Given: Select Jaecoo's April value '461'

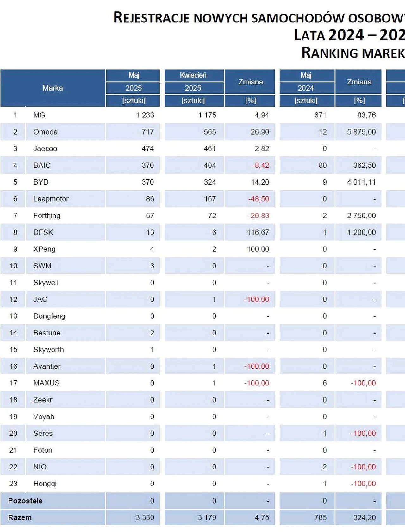Looking at the screenshot, I should pyautogui.click(x=210, y=149).
